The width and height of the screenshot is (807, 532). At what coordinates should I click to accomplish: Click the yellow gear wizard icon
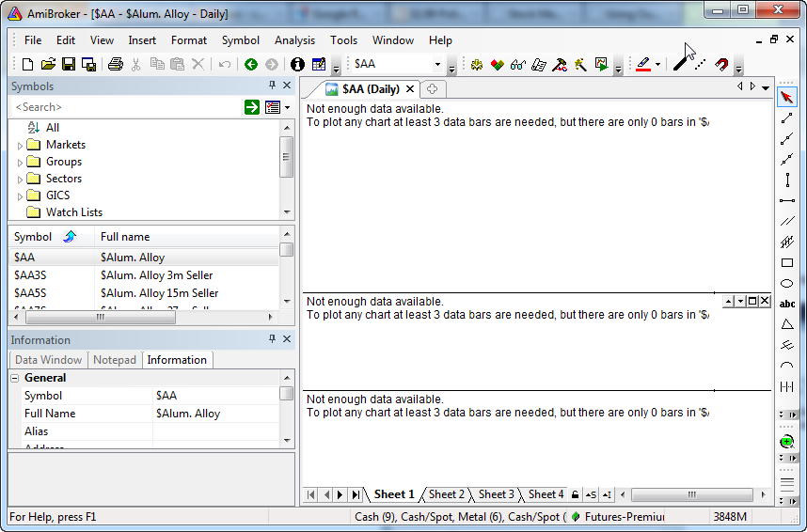[x=477, y=64]
